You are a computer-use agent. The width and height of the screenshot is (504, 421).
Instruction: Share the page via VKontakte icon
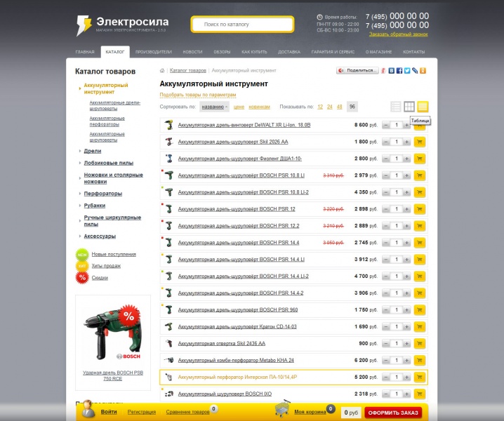coord(391,71)
